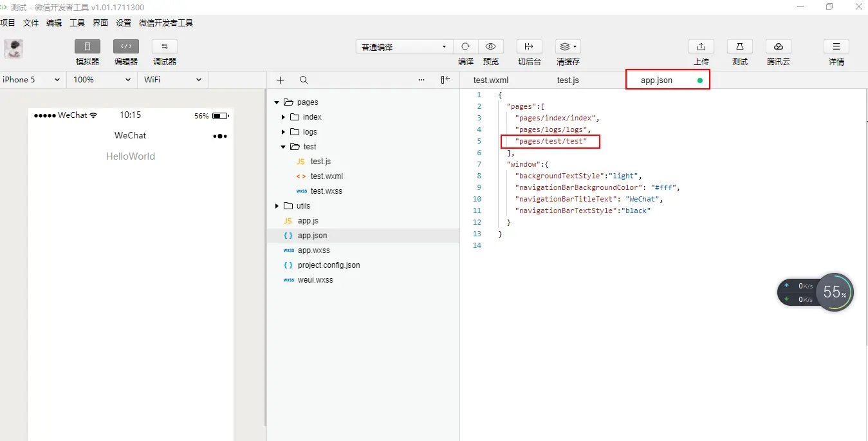Click line number 7 in gutter
868x441 pixels.
coord(479,164)
